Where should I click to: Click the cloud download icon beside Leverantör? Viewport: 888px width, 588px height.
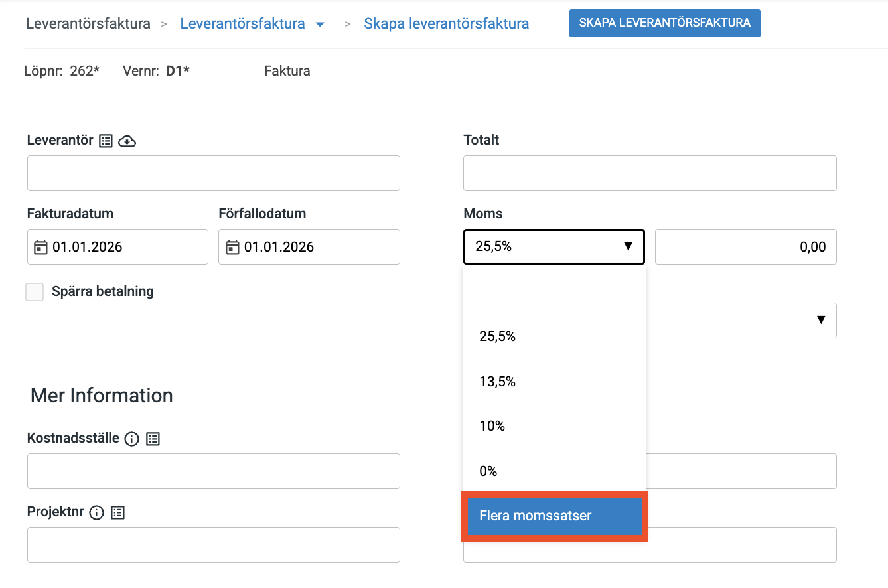127,141
